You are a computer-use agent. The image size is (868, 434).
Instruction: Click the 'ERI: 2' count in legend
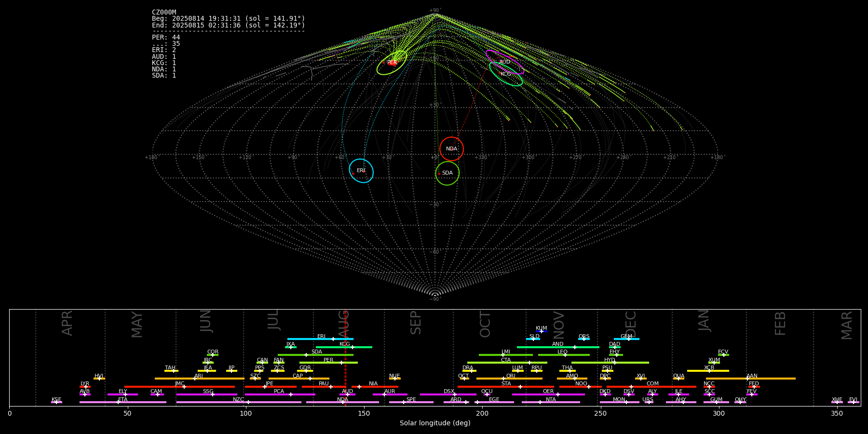coord(164,50)
